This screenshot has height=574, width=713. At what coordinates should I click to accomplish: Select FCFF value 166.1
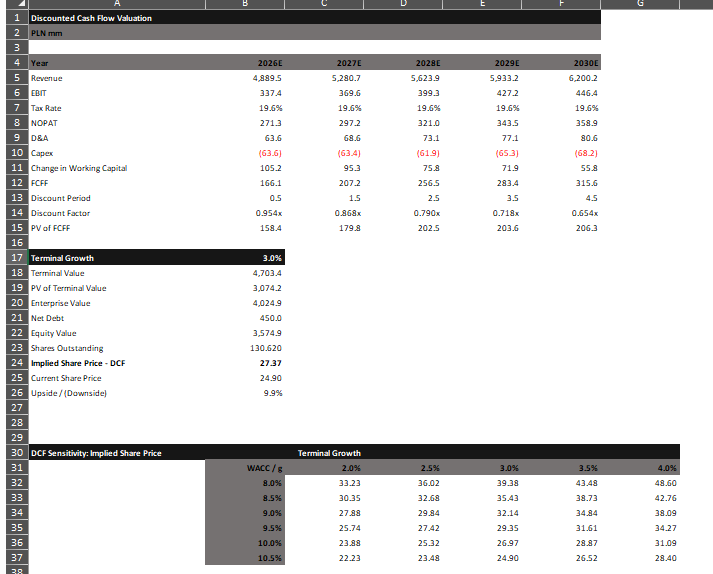point(271,183)
